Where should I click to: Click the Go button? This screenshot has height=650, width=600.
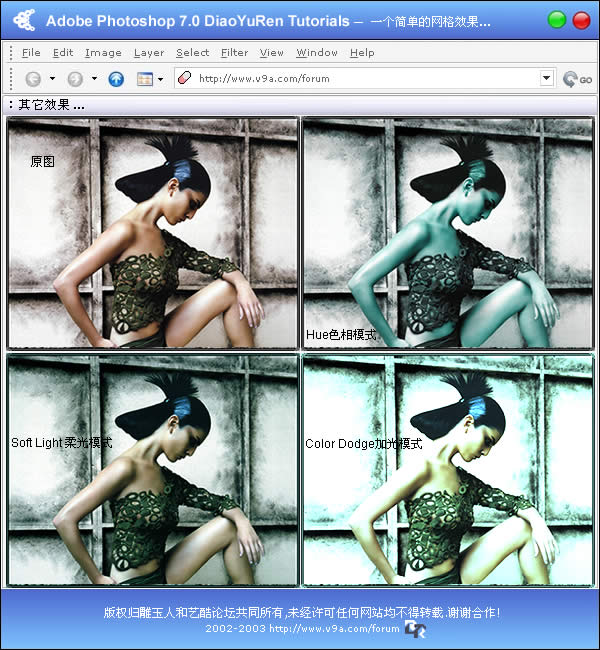[x=577, y=79]
